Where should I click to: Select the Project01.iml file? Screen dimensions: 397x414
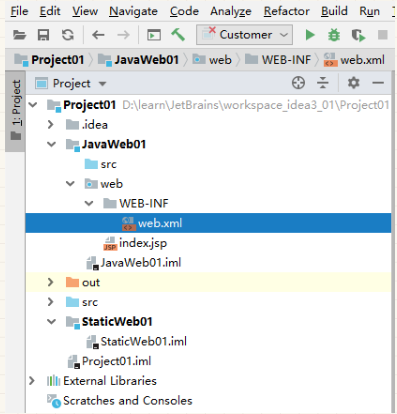[x=208, y=361]
